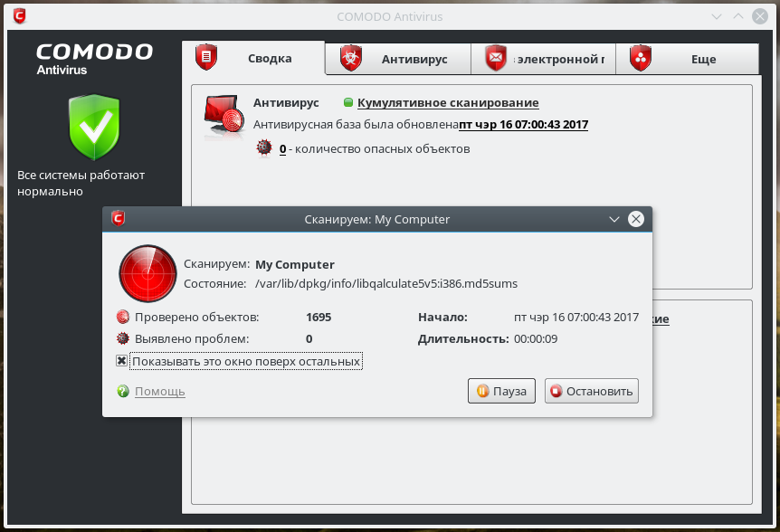Click the Все системы работают нормально status text
This screenshot has width=780, height=532.
tap(81, 183)
